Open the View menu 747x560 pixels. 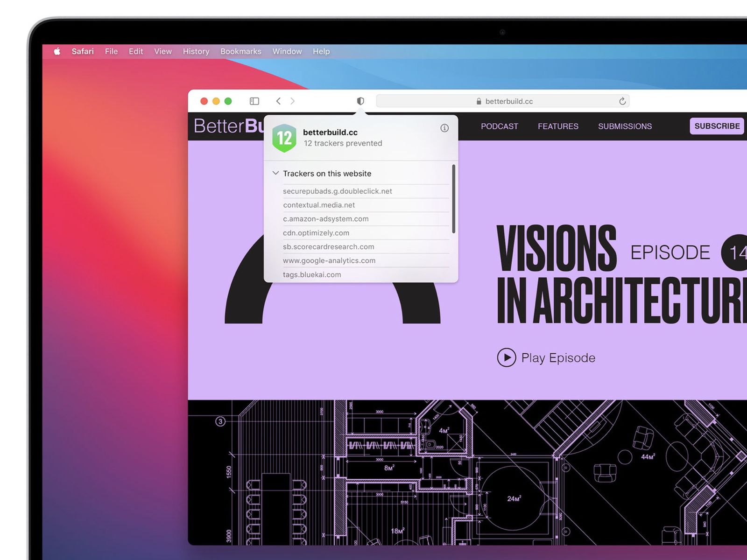163,51
